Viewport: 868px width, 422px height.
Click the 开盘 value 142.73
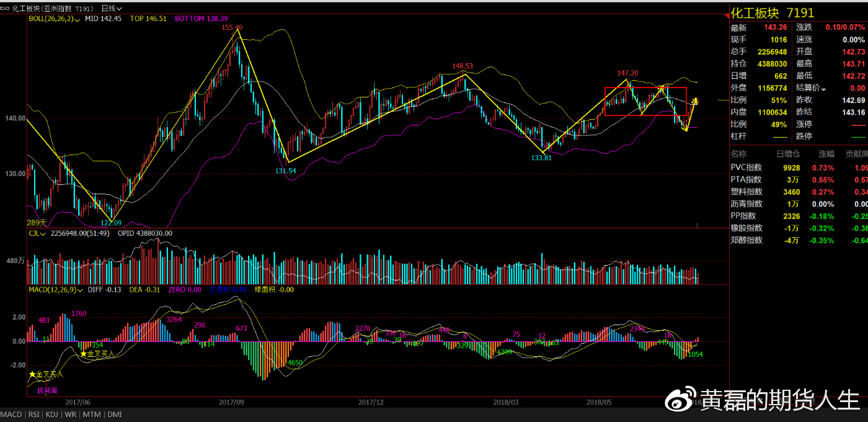click(853, 52)
